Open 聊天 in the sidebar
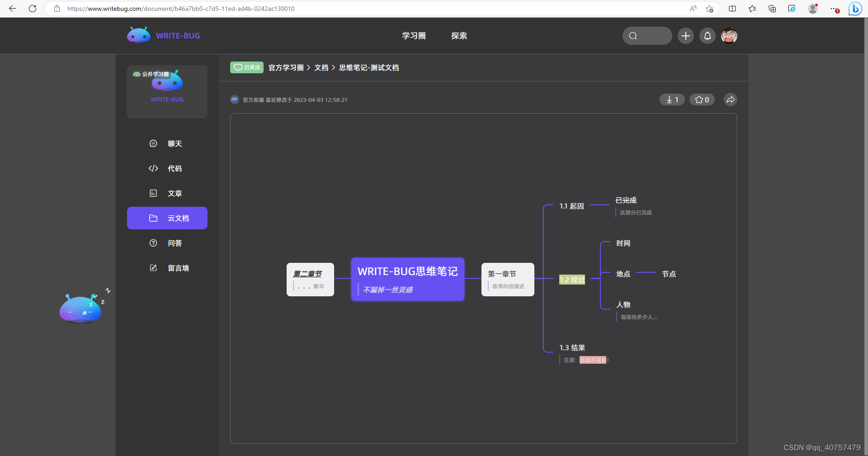This screenshot has height=456, width=868. [167, 143]
